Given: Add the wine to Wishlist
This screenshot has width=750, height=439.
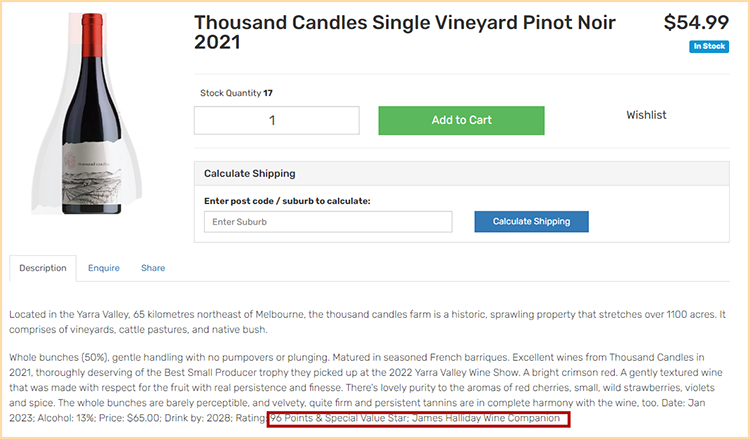Looking at the screenshot, I should tap(646, 115).
